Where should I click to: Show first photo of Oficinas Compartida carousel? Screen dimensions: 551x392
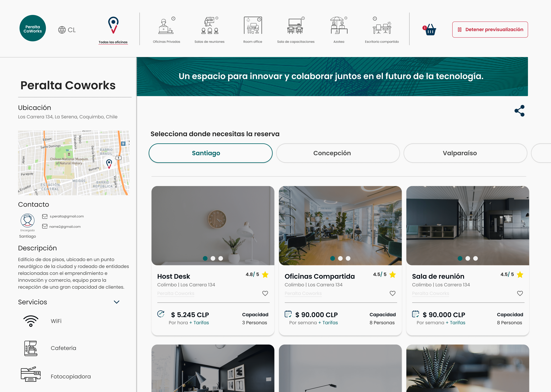click(x=332, y=258)
